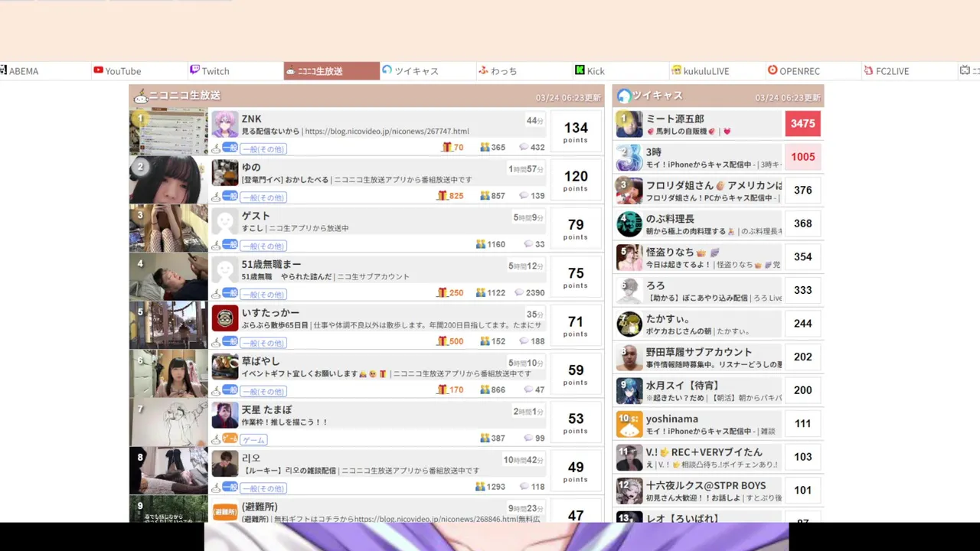Screen dimensions: 980x551
Task: Click the 一般(その他) tag in ゲスト's row
Action: (263, 246)
